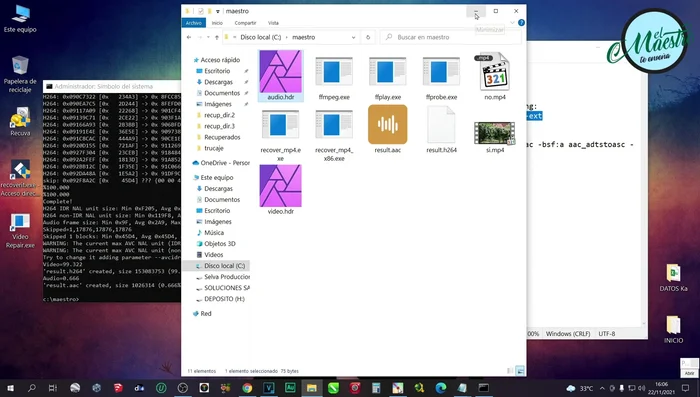Open taskbar search magnifier
This screenshot has height=397, width=700.
[32, 388]
